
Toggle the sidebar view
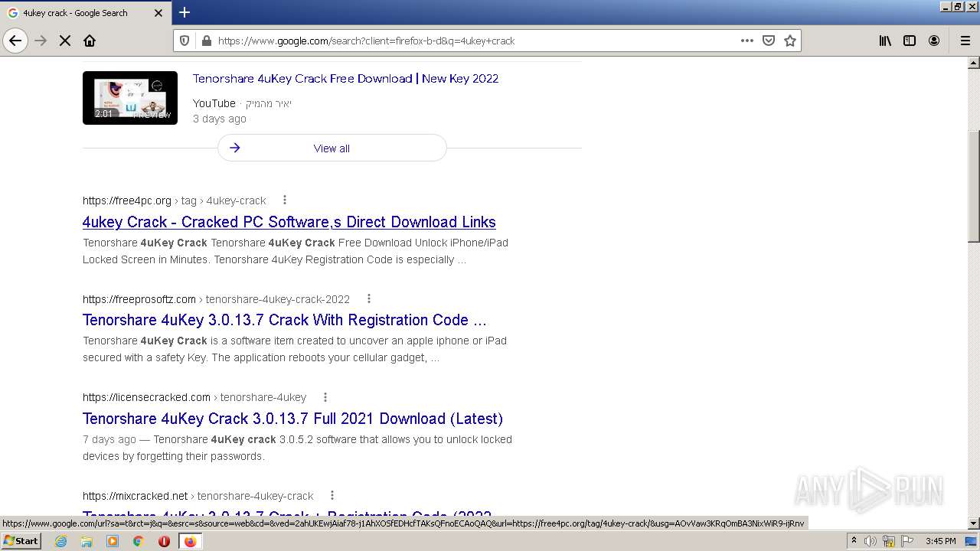910,41
